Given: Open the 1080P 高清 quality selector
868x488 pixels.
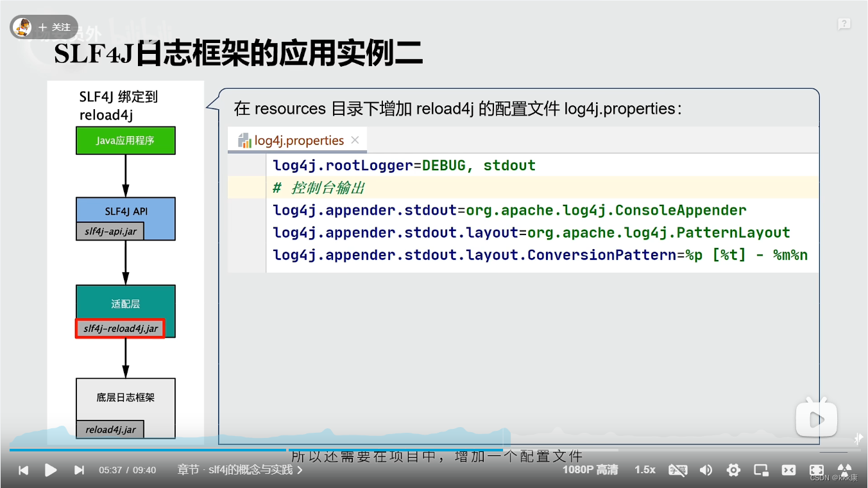Looking at the screenshot, I should (590, 469).
